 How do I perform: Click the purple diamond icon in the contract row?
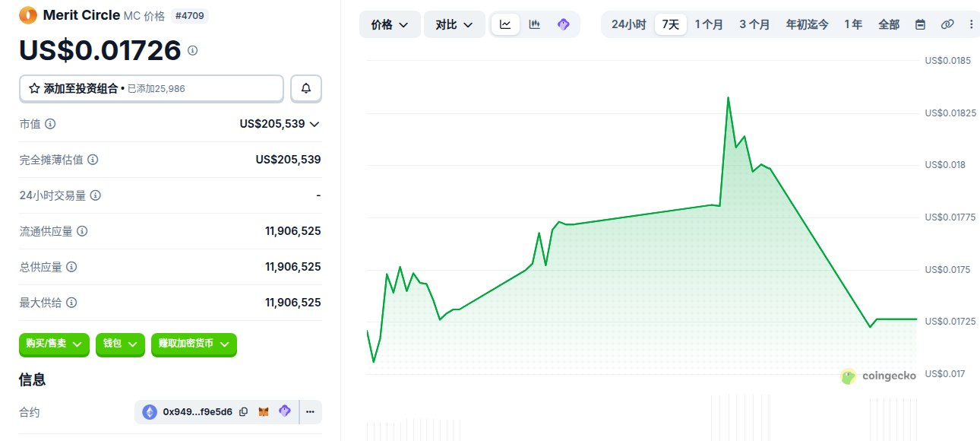coord(285,411)
